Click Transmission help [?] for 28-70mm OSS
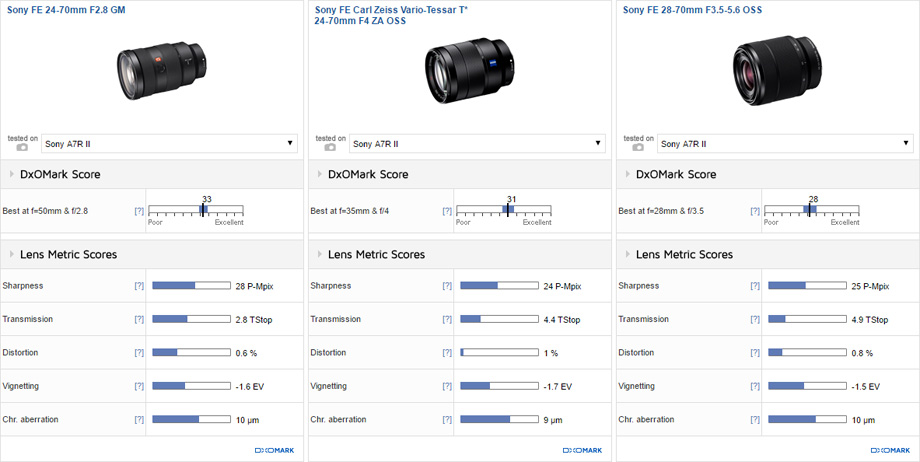This screenshot has height=462, width=920. [755, 319]
